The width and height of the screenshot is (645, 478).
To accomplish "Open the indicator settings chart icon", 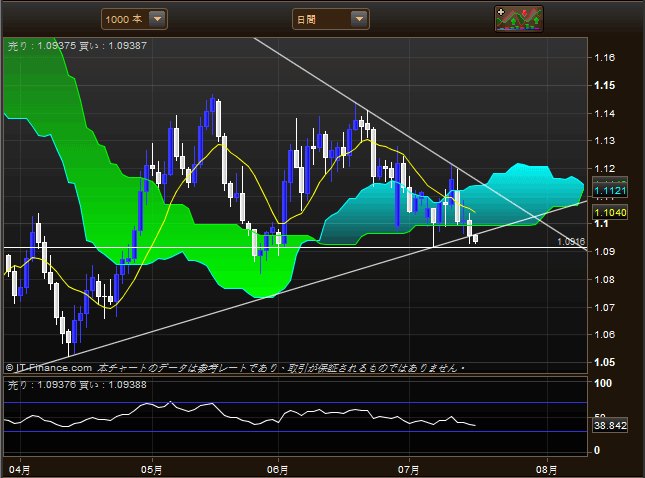I will [x=519, y=19].
